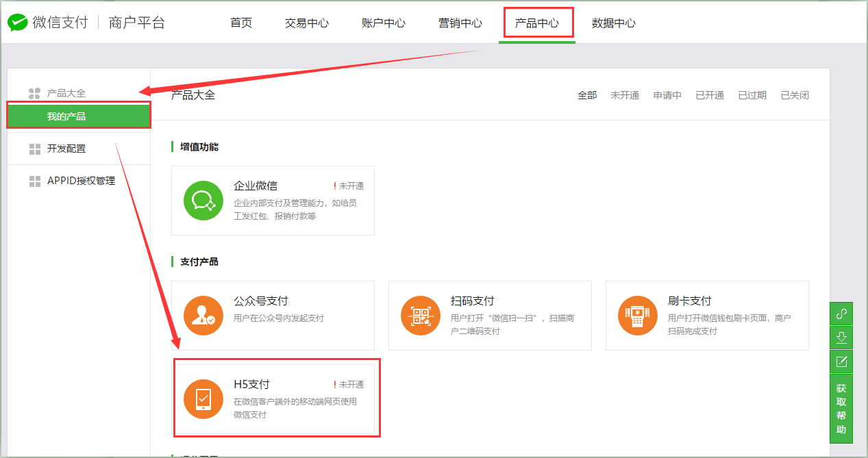Click the APPID授权管理 grid icon

35,181
